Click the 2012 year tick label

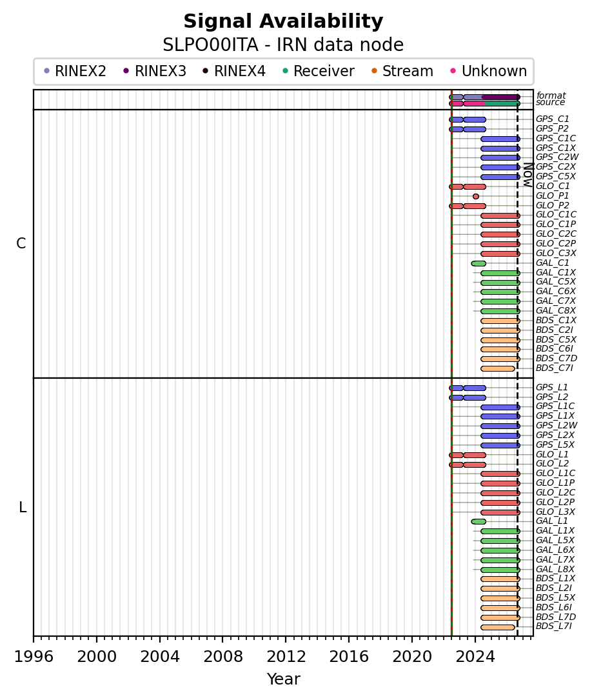click(x=286, y=657)
